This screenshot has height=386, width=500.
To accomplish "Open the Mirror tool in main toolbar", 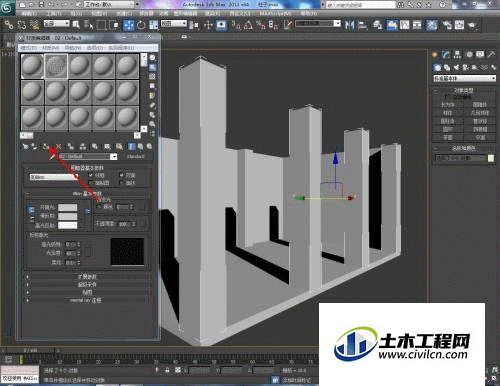I will (x=349, y=25).
